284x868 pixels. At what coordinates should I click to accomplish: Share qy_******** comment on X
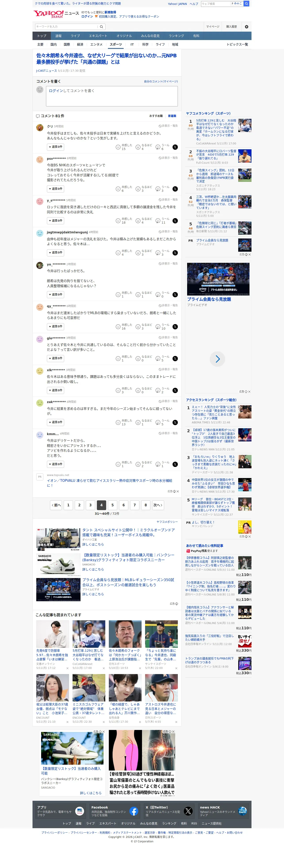[175, 327]
